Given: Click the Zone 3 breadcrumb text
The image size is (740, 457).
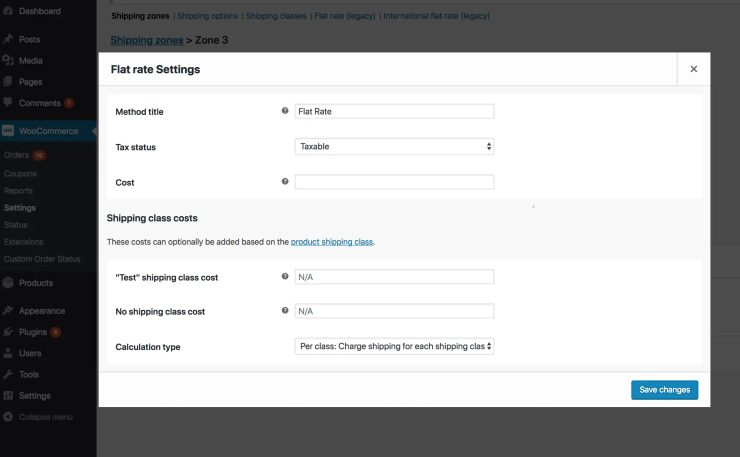Looking at the screenshot, I should tap(211, 40).
